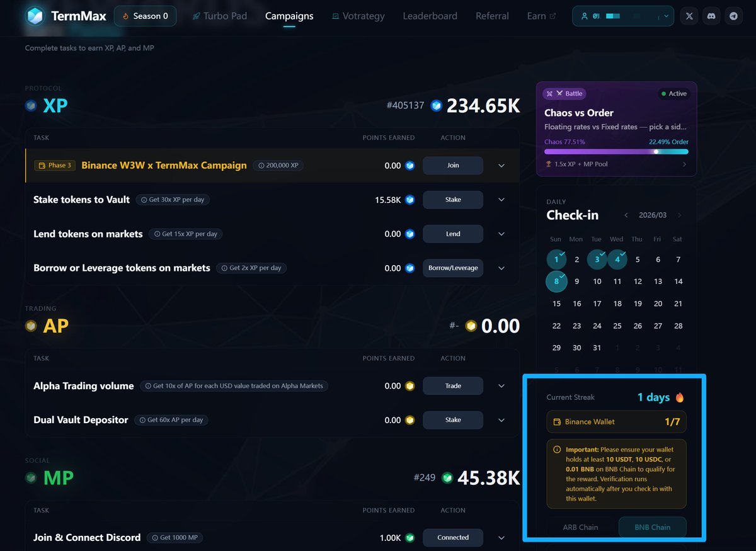The height and width of the screenshot is (551, 756).
Task: Open the Discord social icon
Action: [x=711, y=16]
